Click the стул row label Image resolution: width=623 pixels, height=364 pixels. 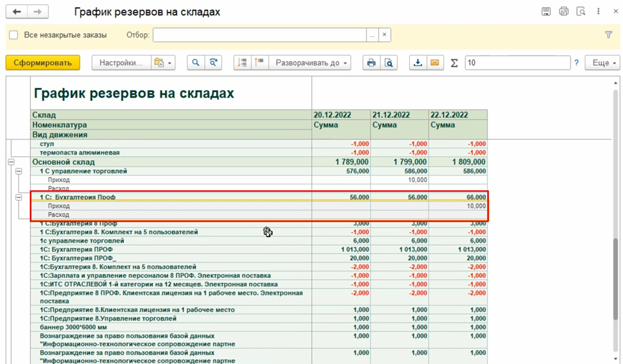(x=47, y=144)
